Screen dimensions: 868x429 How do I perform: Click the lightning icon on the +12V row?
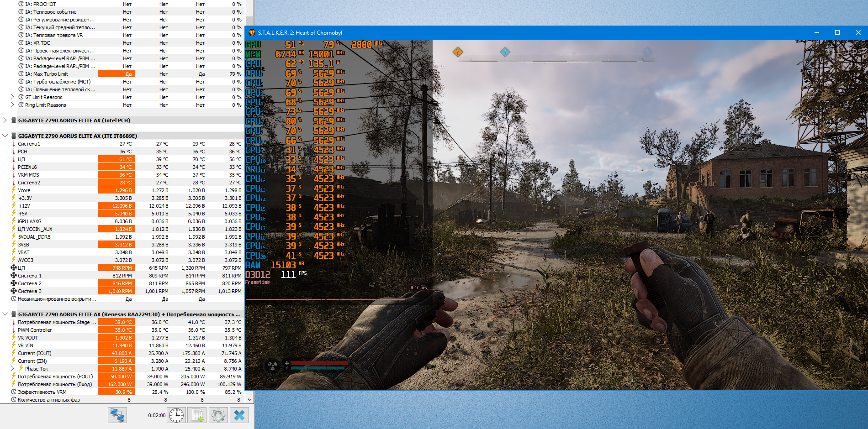pyautogui.click(x=14, y=206)
